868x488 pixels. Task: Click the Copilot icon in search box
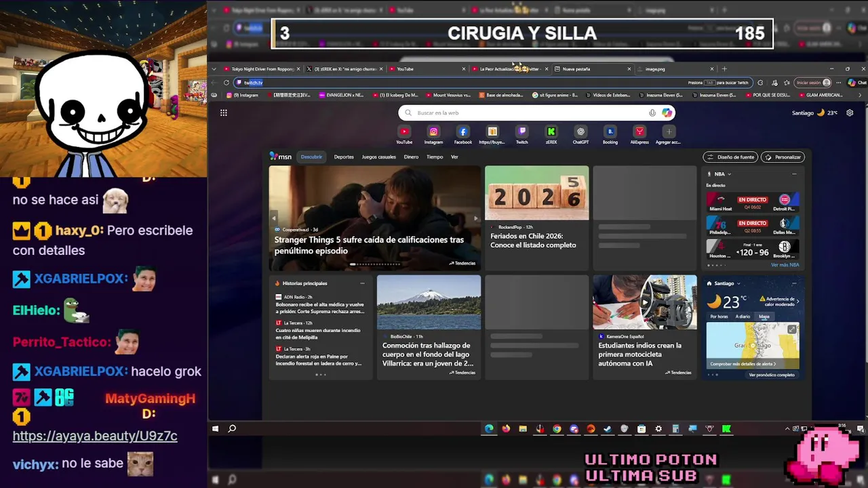[x=667, y=113]
